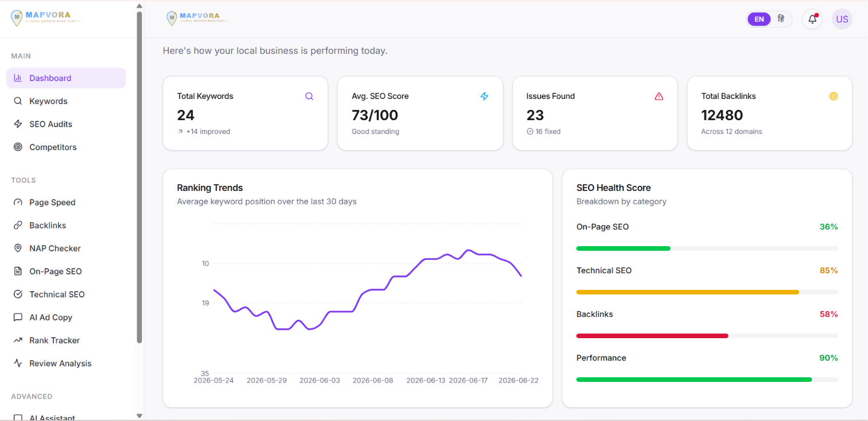Click the Mapvora logo in the top header
Viewport: 868px width, 421px height.
click(196, 18)
